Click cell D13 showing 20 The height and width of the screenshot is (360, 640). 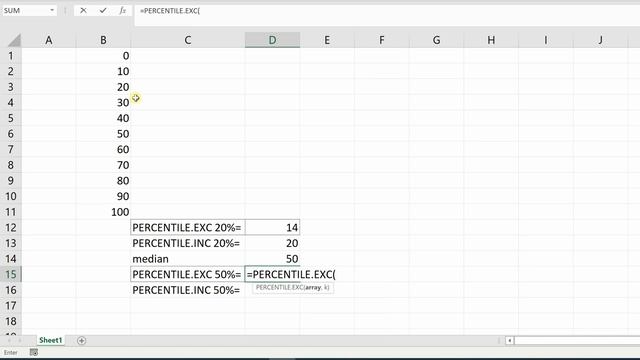pyautogui.click(x=272, y=243)
